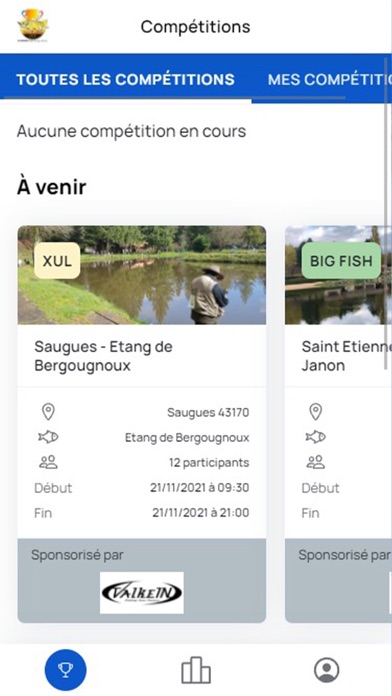Screen dimensions: 392x696
Task: Tap the participants icon in Saugues card
Action: click(x=48, y=463)
